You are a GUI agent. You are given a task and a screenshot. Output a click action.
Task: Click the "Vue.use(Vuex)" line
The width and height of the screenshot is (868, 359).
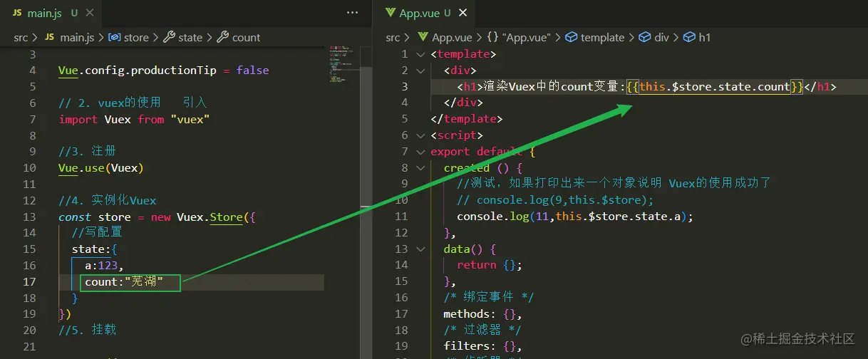click(x=101, y=168)
